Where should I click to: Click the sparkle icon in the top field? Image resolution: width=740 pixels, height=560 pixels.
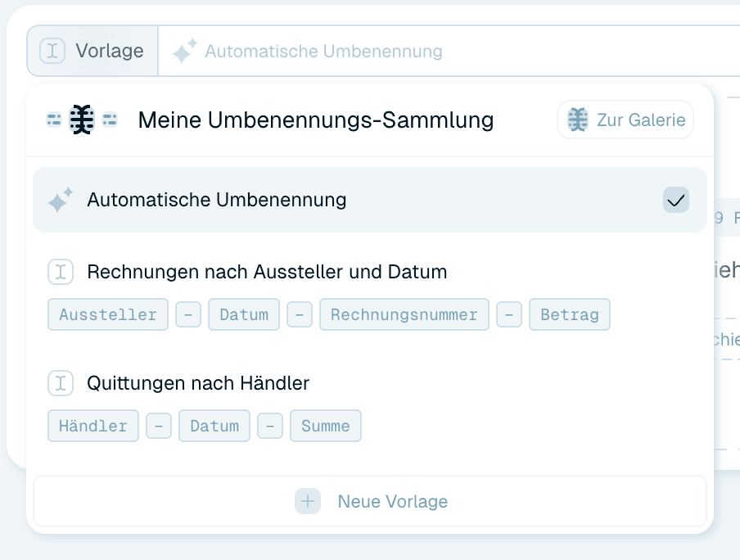184,51
